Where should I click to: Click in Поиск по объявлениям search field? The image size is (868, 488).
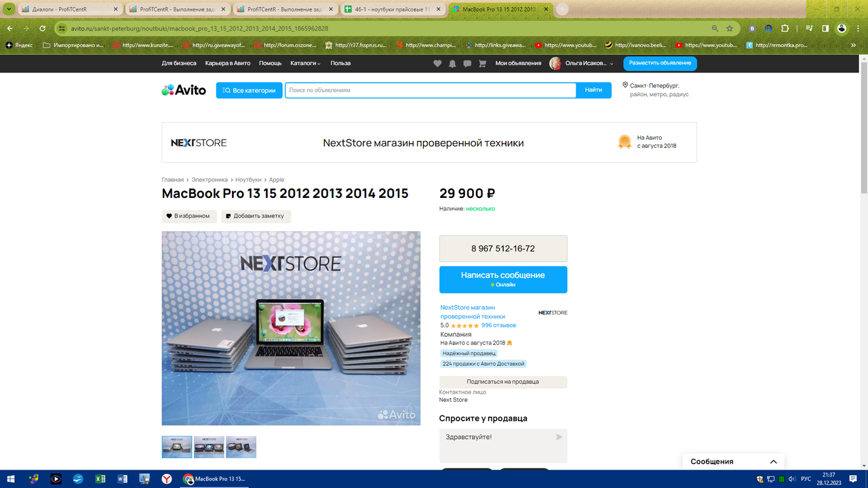pyautogui.click(x=431, y=90)
